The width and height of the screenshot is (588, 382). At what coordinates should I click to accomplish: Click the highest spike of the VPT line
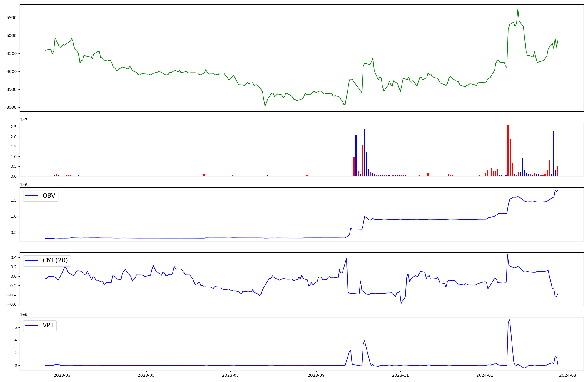[x=510, y=320]
